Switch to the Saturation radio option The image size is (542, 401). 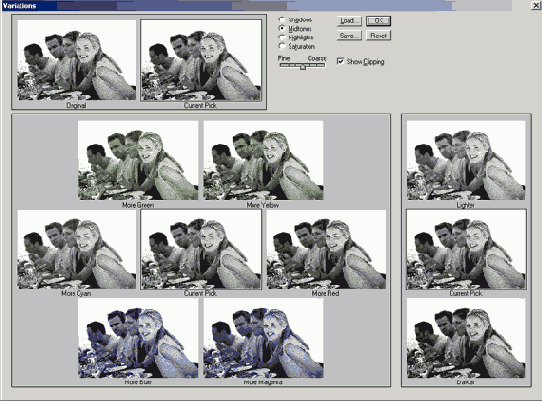click(x=282, y=46)
